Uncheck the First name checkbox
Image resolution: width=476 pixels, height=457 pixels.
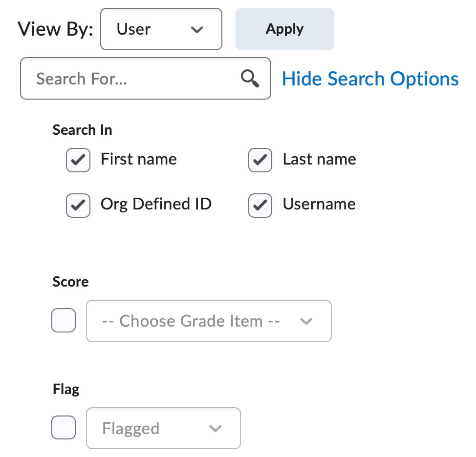click(78, 160)
